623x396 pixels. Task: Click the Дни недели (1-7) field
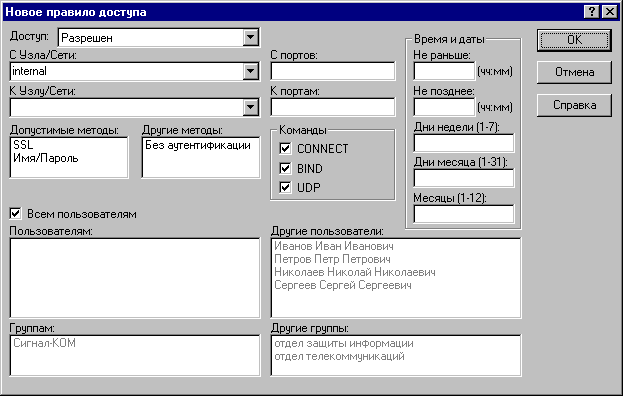click(464, 143)
